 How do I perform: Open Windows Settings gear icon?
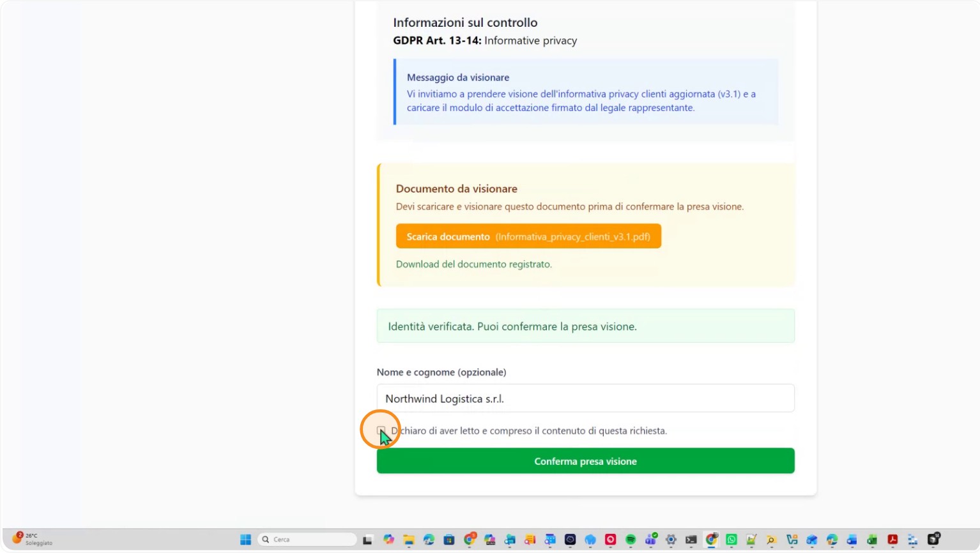(671, 540)
